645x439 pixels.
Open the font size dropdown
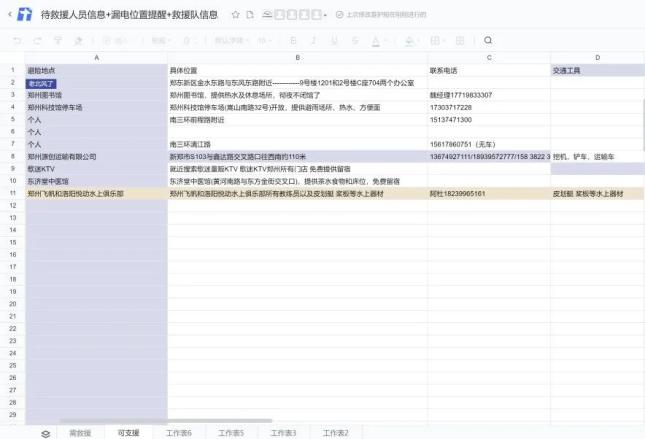click(265, 40)
